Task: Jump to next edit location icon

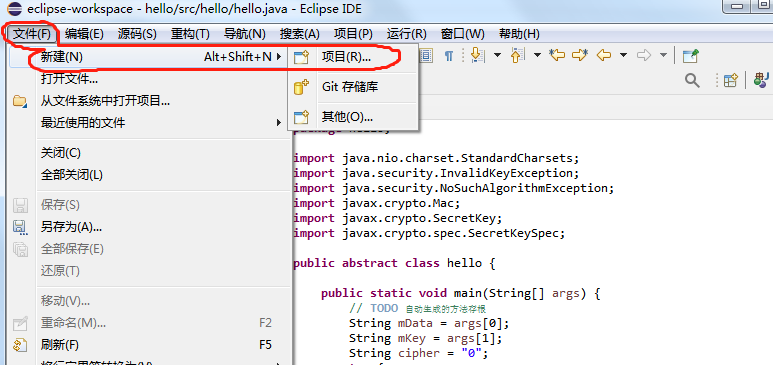Action: pos(580,55)
